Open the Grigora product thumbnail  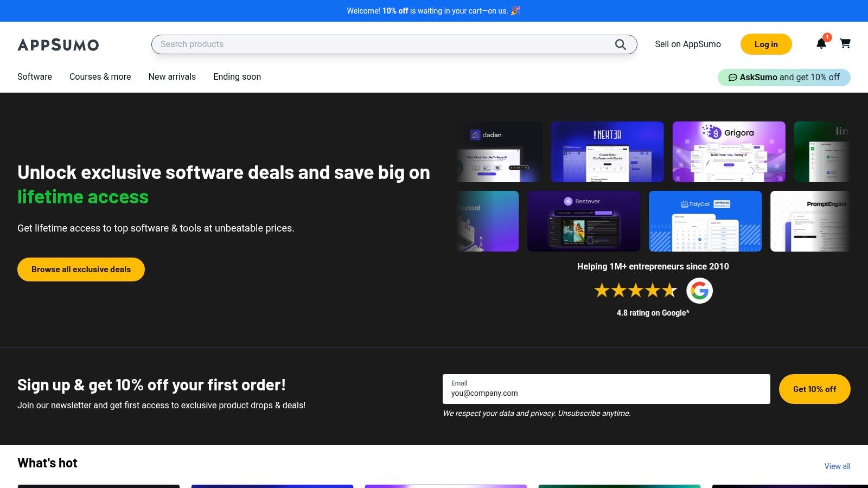729,152
